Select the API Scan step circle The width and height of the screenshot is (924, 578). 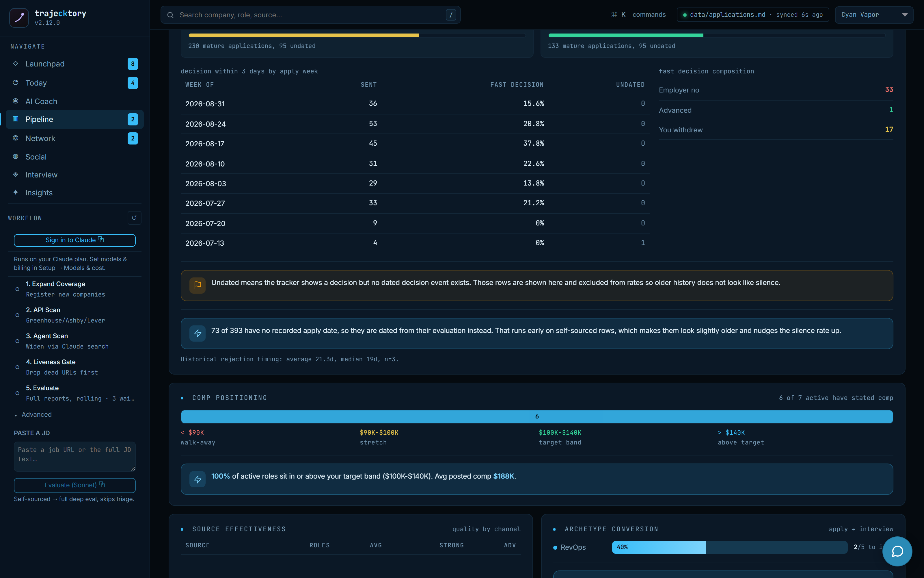pos(17,315)
